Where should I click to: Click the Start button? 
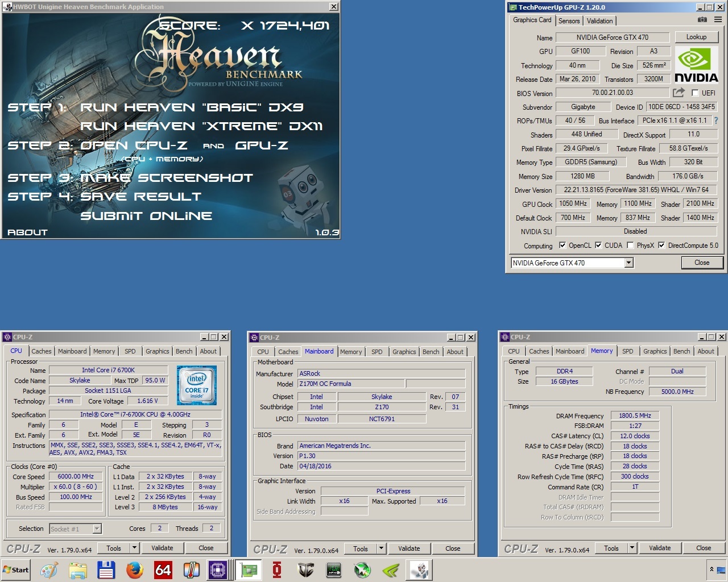(15, 570)
